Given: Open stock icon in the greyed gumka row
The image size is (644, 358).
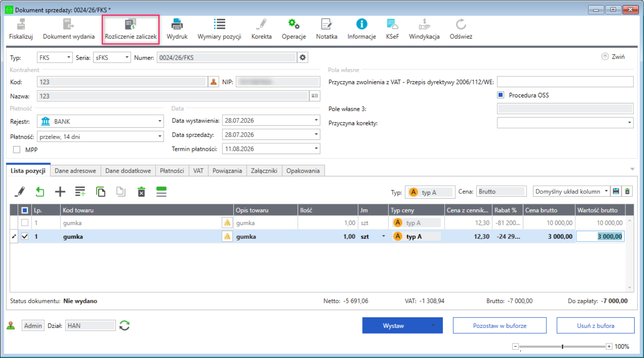Looking at the screenshot, I should point(227,223).
